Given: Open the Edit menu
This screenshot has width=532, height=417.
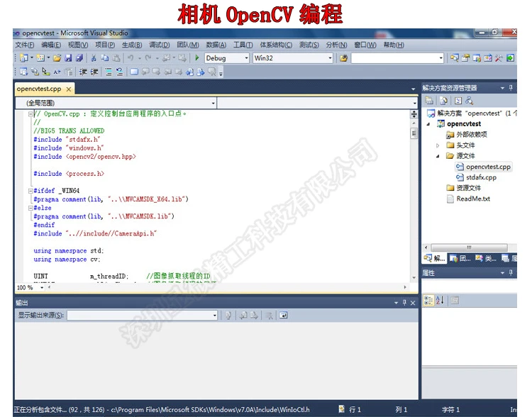Looking at the screenshot, I should click(x=51, y=45).
